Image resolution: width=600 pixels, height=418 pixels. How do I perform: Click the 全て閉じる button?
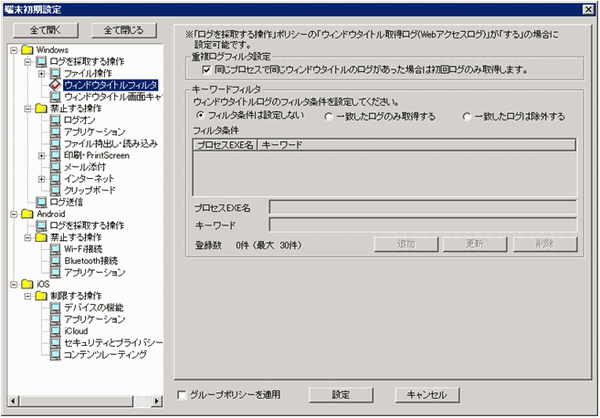coord(124,30)
